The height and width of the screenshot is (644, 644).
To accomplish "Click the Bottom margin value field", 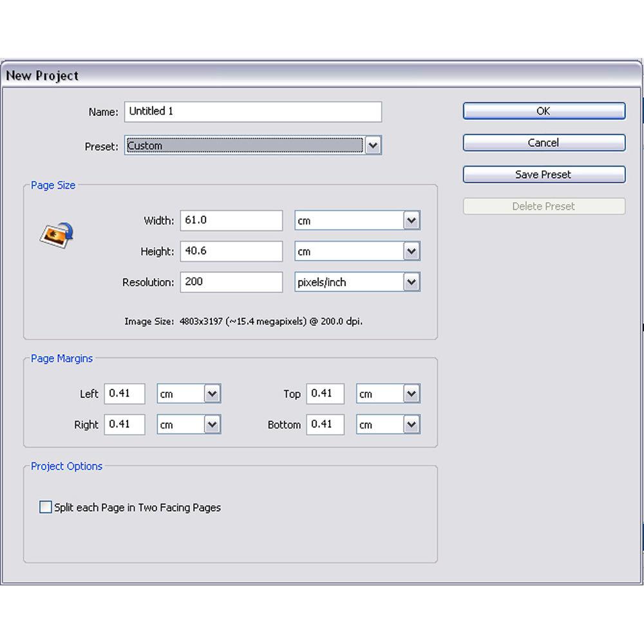I will click(325, 424).
